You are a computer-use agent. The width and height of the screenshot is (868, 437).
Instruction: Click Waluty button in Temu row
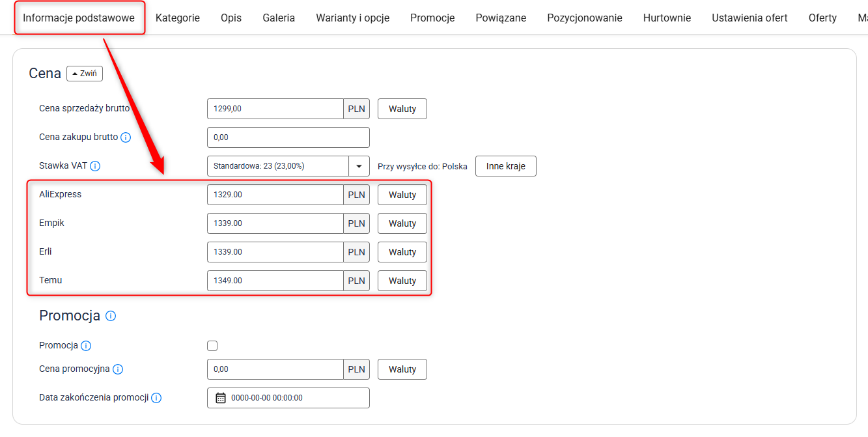402,281
